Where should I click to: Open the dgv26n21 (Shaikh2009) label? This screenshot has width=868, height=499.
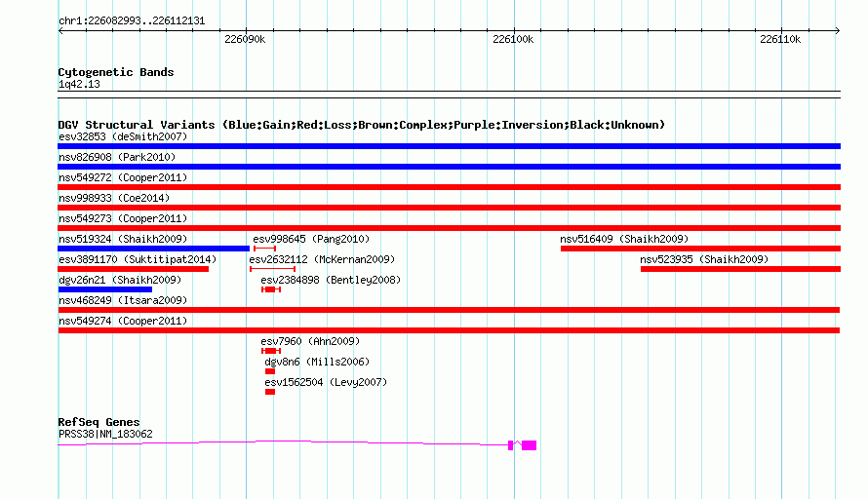(x=120, y=280)
